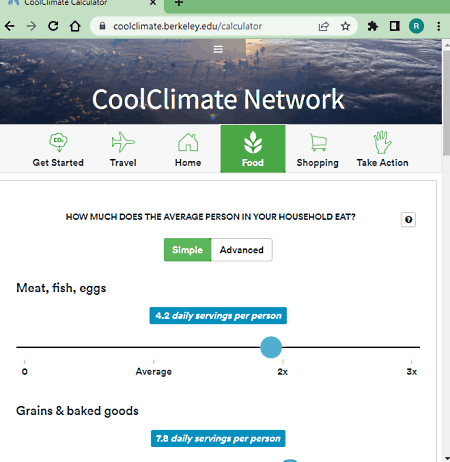
Task: Open the Travel airplane section
Action: (123, 149)
